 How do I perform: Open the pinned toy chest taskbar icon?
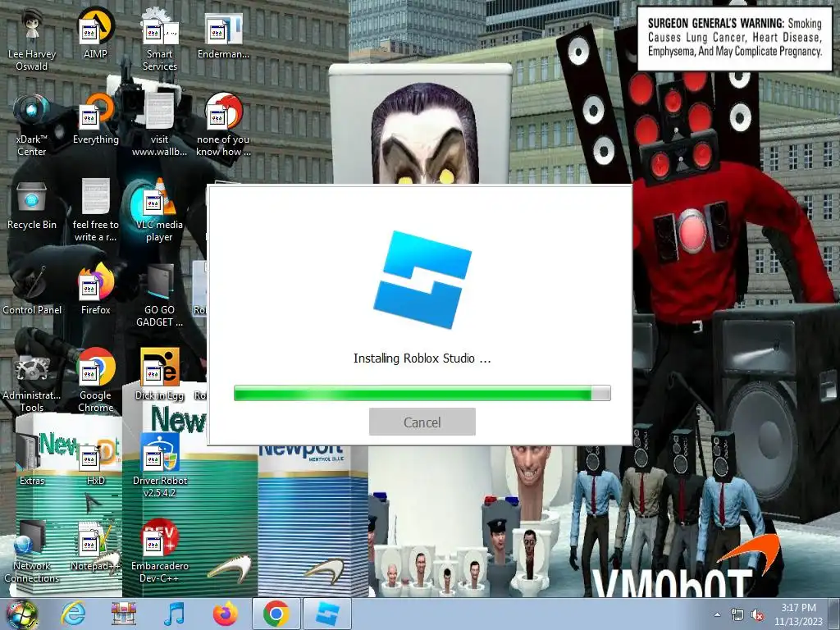click(x=124, y=614)
